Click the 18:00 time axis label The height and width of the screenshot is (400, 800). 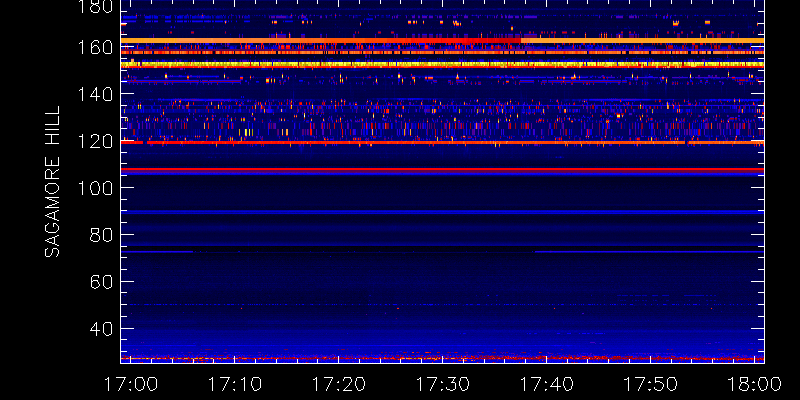(755, 384)
